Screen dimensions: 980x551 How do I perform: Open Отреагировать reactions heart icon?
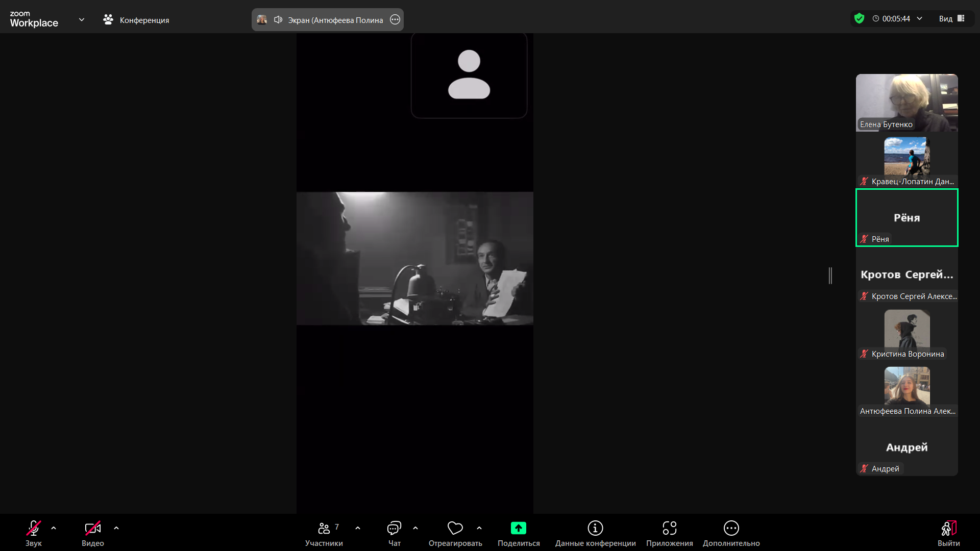tap(455, 528)
